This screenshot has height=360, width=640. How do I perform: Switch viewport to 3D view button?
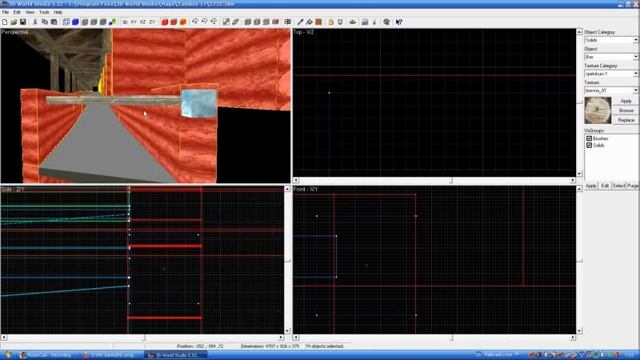point(125,22)
